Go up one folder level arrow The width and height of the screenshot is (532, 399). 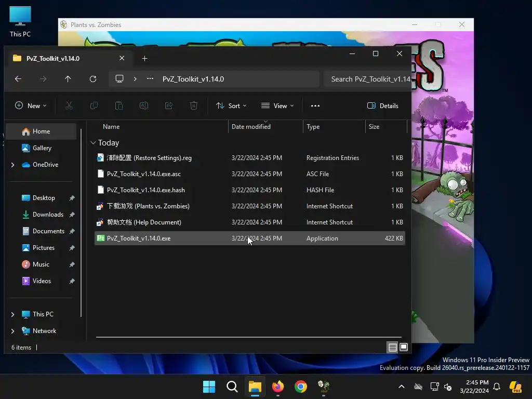(x=68, y=79)
